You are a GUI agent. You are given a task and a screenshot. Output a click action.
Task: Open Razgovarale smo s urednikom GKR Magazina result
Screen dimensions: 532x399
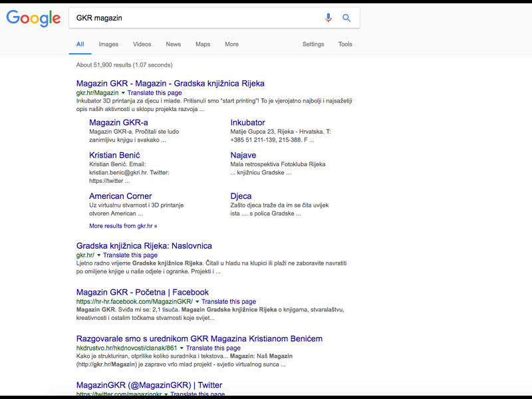pyautogui.click(x=199, y=339)
